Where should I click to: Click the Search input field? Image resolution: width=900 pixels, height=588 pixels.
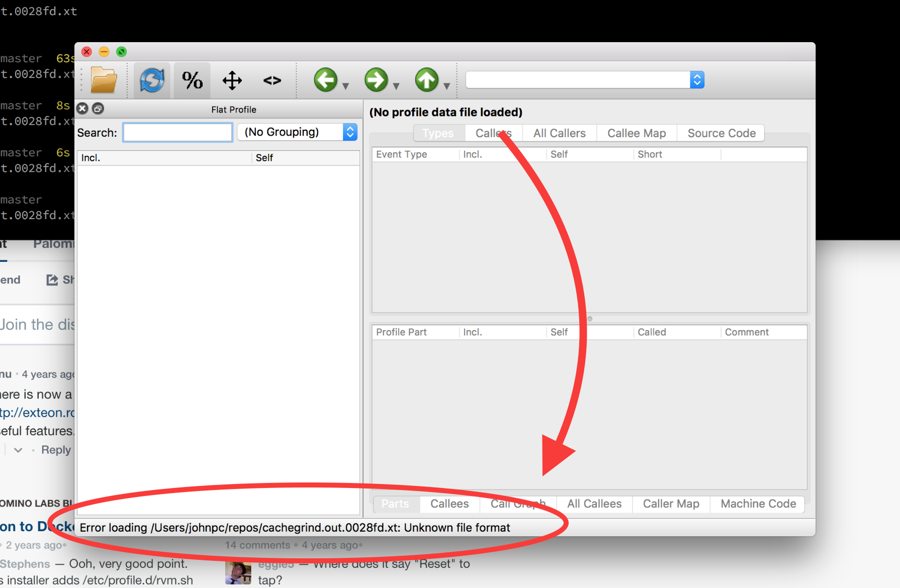177,133
